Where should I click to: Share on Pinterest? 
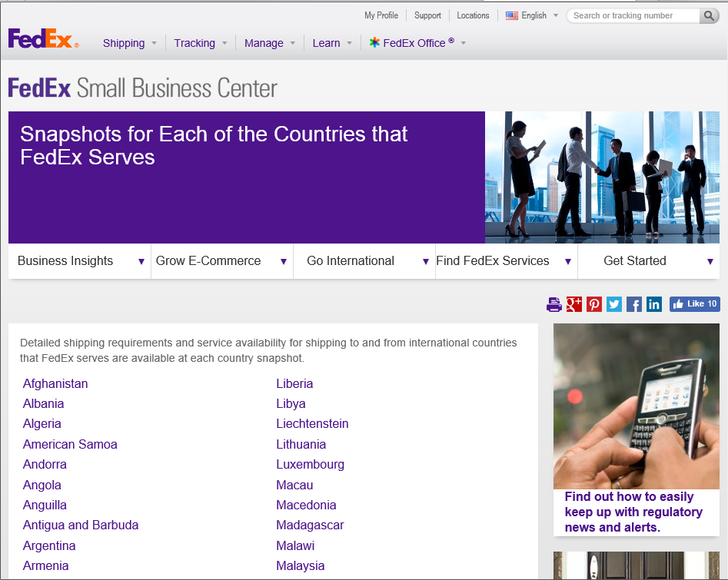click(593, 304)
